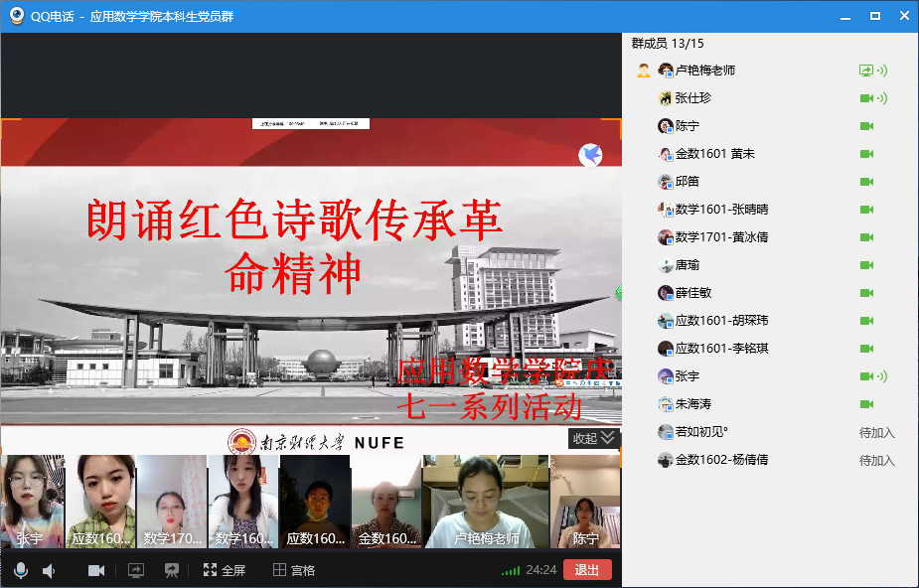Switch to 宫格 grid view

(294, 570)
